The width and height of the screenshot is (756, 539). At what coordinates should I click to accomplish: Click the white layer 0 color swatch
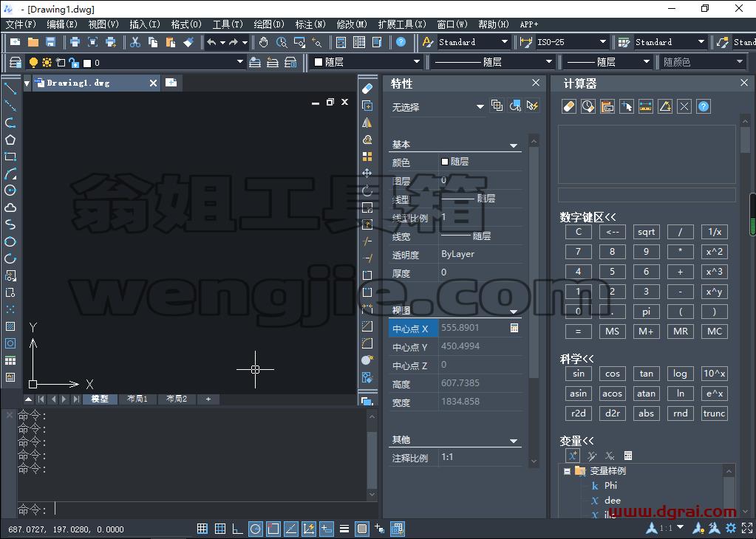pos(87,63)
